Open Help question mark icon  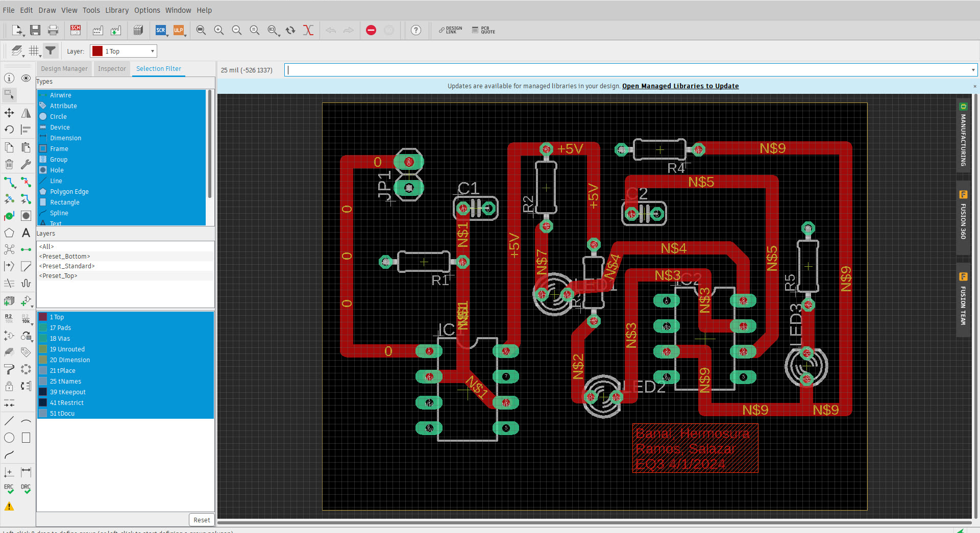(x=416, y=30)
